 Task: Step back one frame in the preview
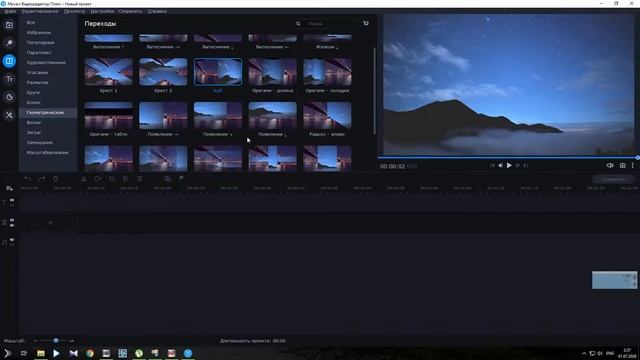coord(500,165)
